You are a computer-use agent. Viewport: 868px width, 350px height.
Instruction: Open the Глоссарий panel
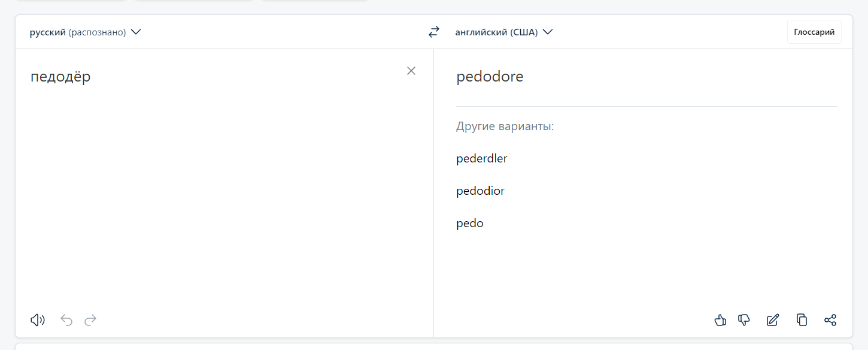click(x=814, y=32)
